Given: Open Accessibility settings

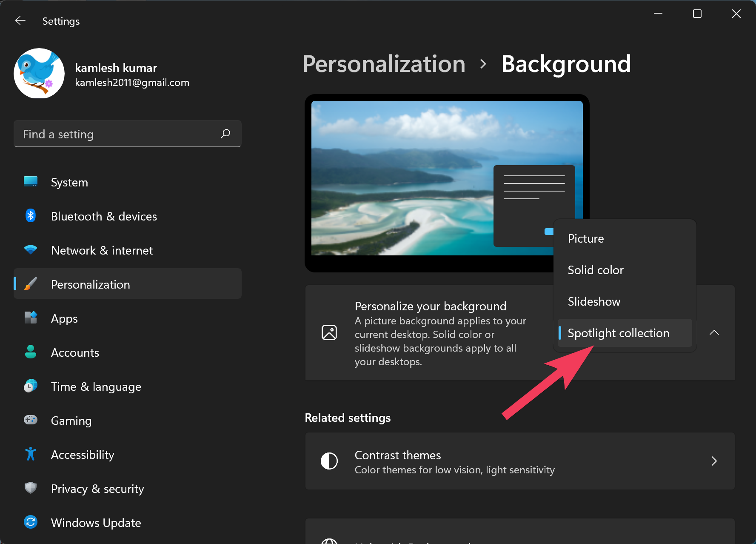Looking at the screenshot, I should (x=128, y=455).
